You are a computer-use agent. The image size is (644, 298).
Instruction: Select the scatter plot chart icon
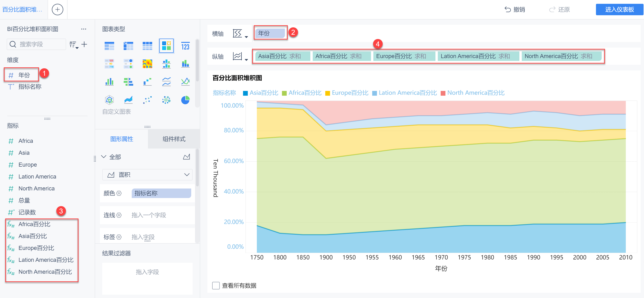(147, 100)
